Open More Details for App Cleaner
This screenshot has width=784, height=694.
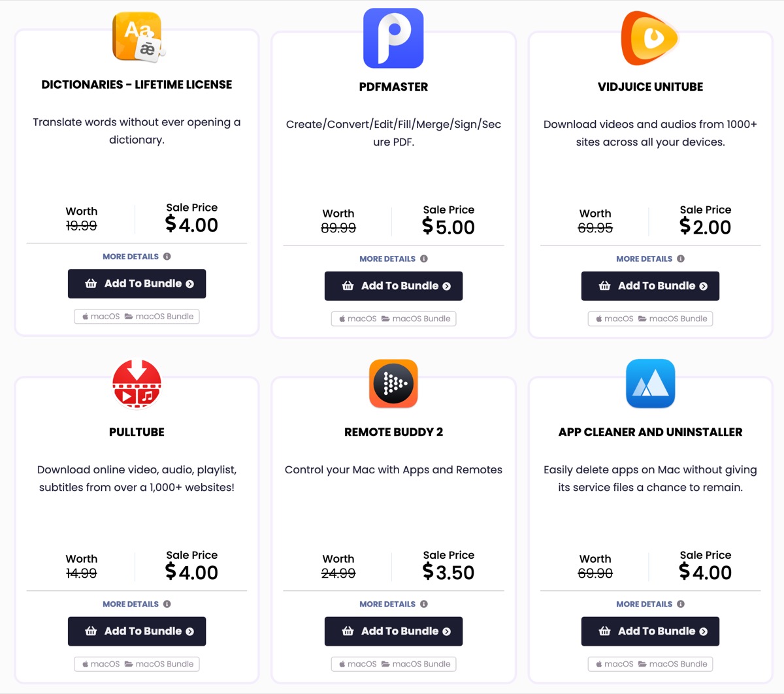(644, 604)
